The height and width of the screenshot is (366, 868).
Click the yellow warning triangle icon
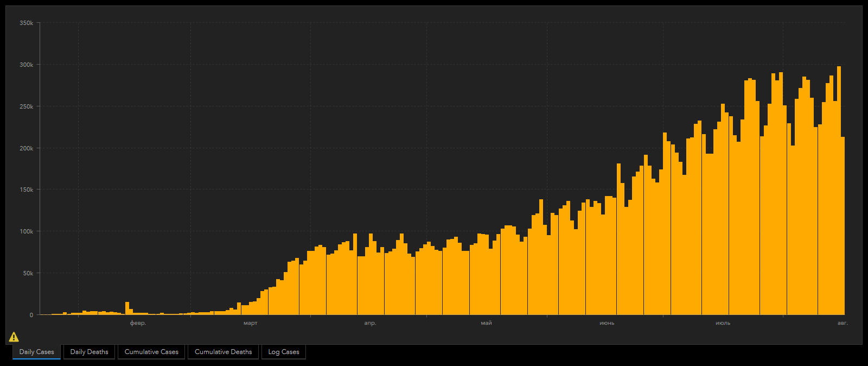[x=14, y=337]
